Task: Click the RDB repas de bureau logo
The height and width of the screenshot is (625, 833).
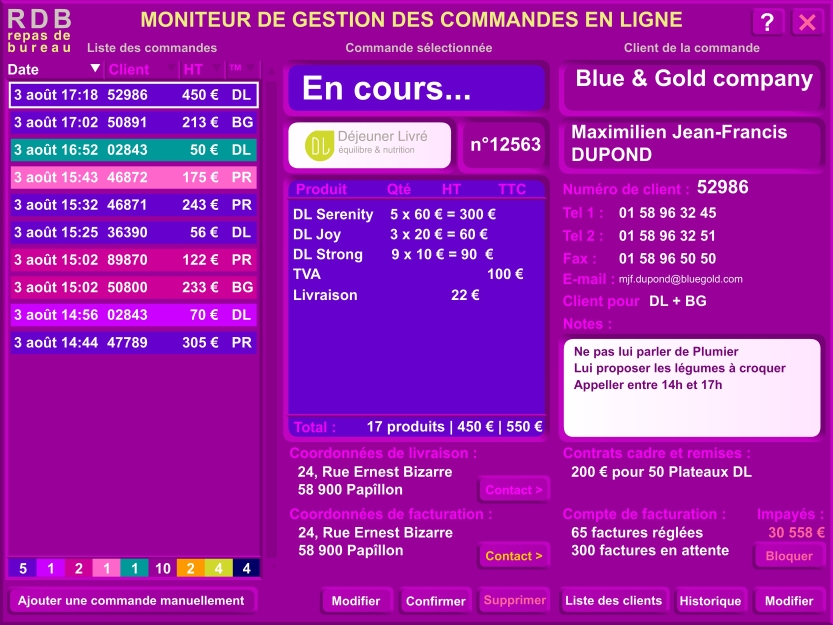Action: tap(39, 30)
